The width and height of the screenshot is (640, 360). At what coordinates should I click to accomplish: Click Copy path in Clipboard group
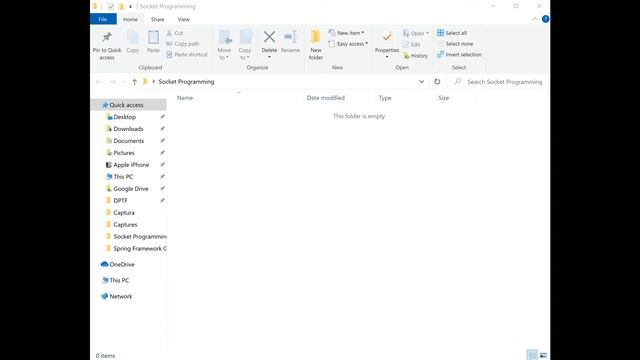click(183, 44)
